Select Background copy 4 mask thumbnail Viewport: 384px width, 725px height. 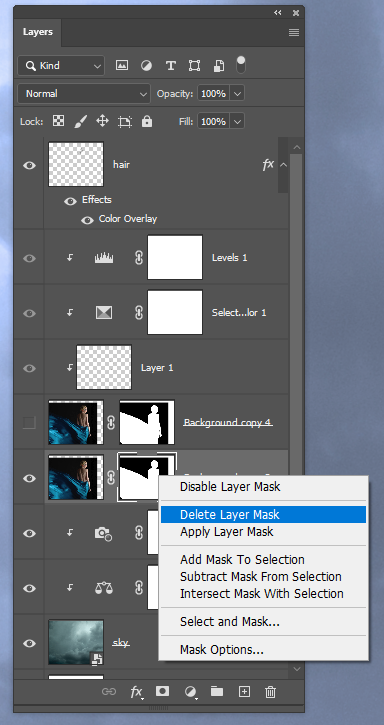147,423
